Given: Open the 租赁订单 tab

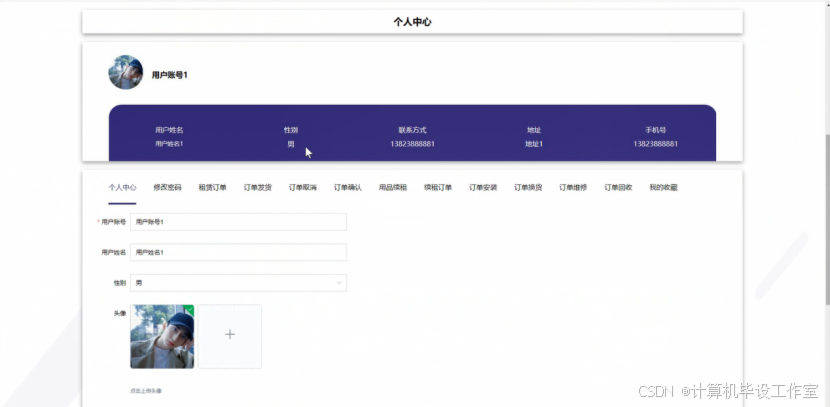Looking at the screenshot, I should [x=213, y=187].
